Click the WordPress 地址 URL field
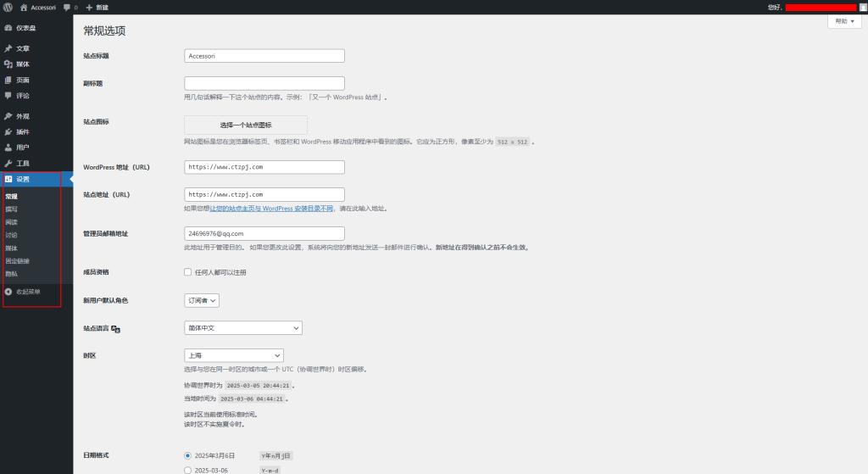The image size is (868, 474). pyautogui.click(x=264, y=167)
